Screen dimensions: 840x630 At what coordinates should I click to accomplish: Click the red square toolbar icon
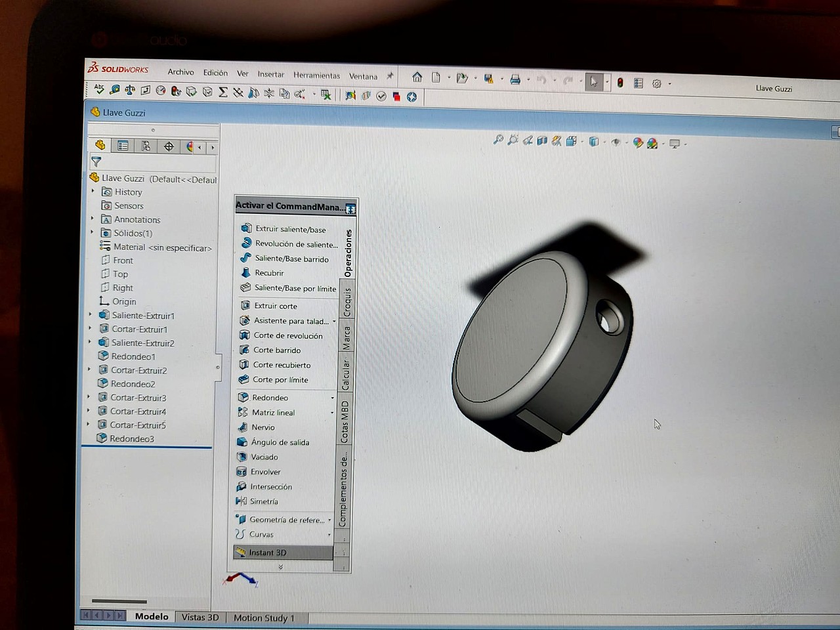tap(396, 96)
